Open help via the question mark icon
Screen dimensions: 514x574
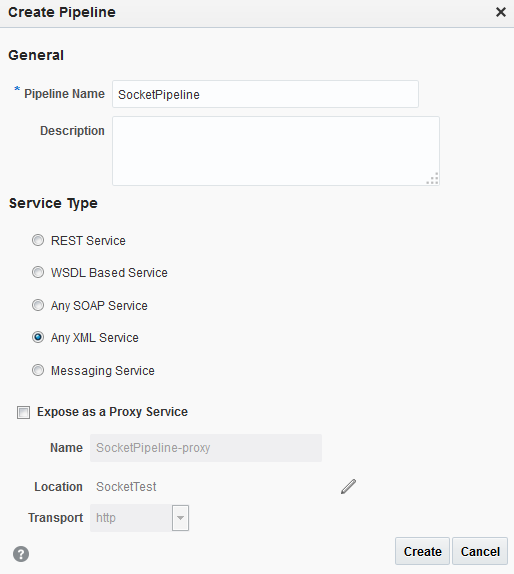pyautogui.click(x=21, y=554)
